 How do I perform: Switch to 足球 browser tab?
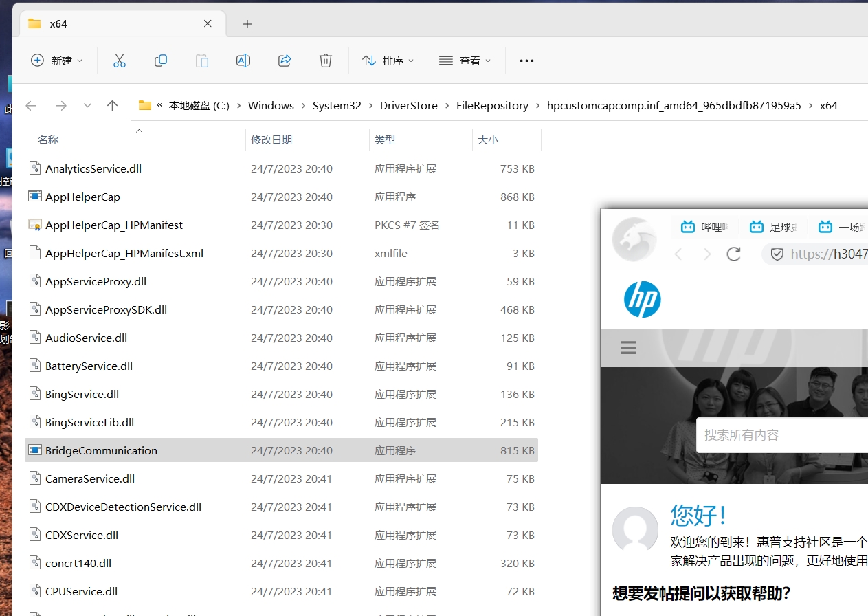point(773,227)
